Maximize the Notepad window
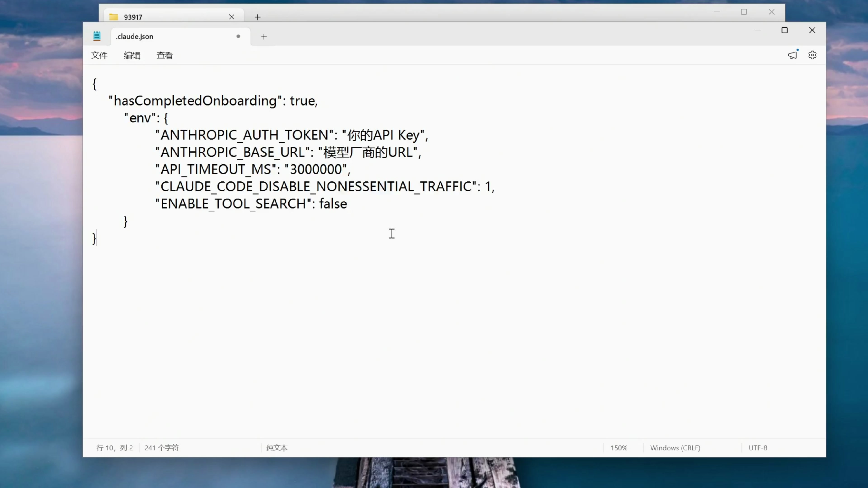Viewport: 868px width, 488px height. click(784, 30)
